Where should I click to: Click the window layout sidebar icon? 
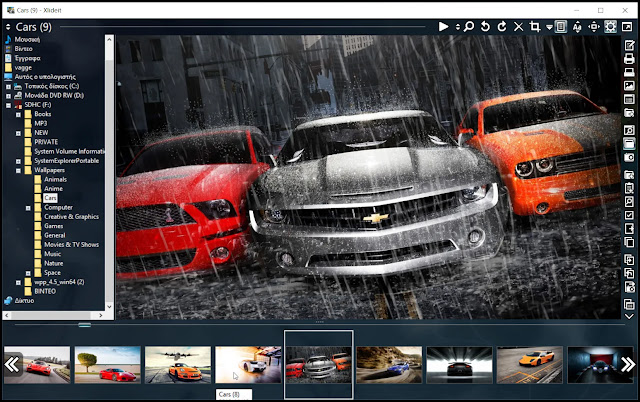(629, 99)
